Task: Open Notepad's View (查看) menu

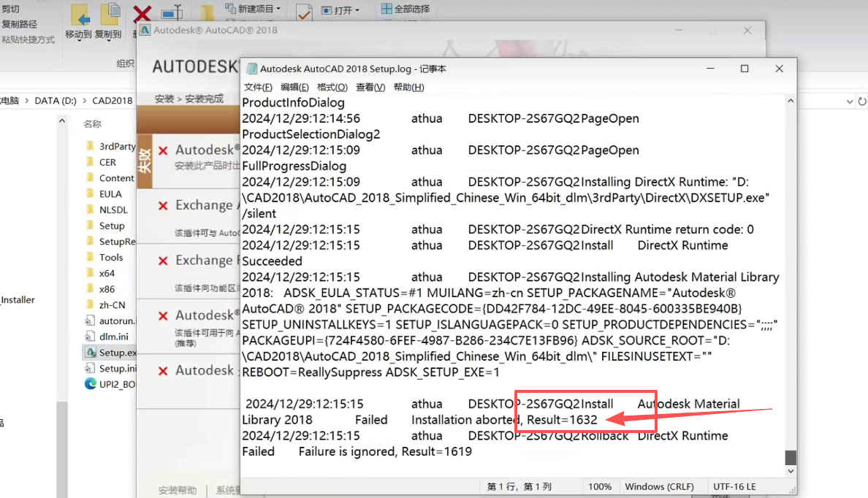Action: coord(370,88)
